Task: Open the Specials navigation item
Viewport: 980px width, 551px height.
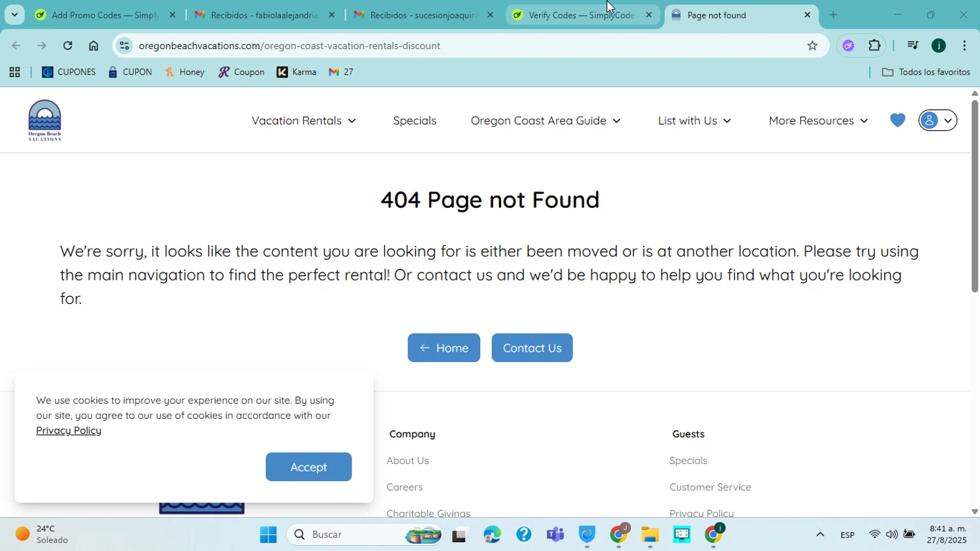Action: pyautogui.click(x=415, y=120)
